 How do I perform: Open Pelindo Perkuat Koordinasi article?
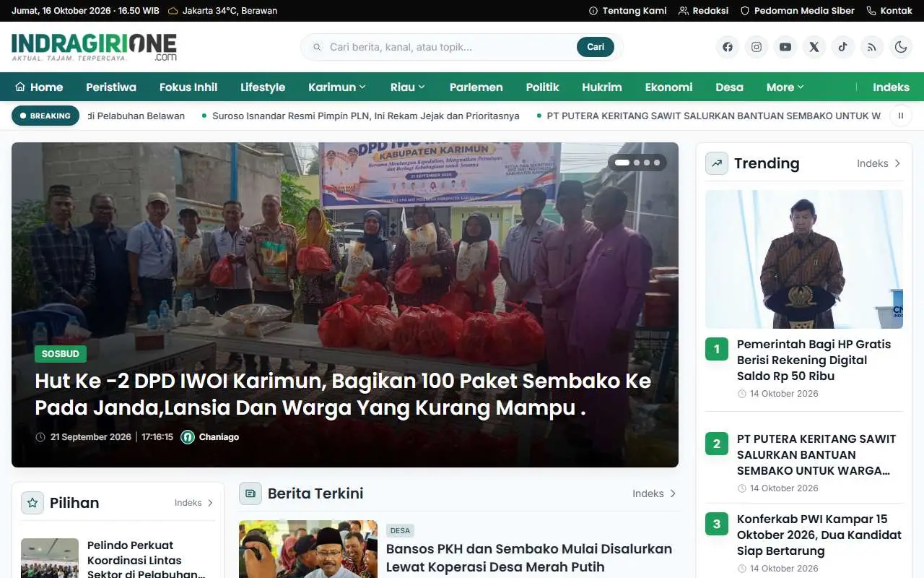147,560
